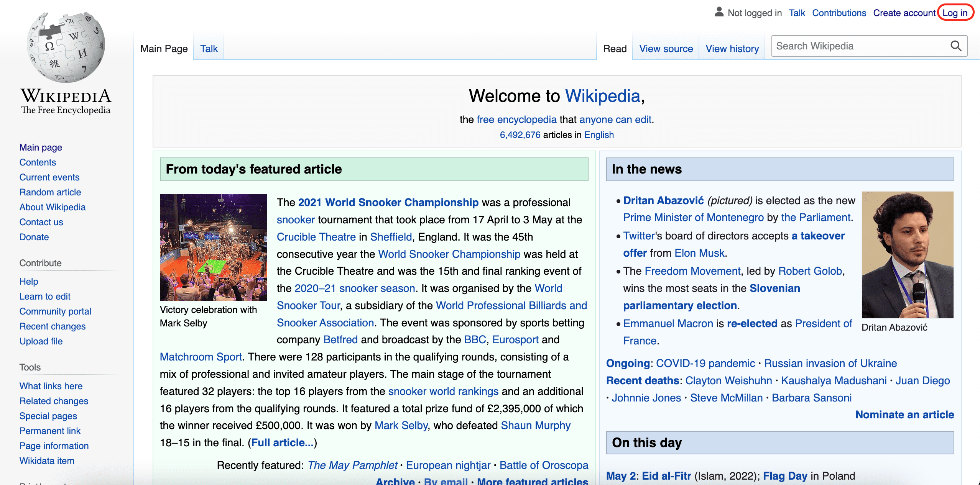Open the Dritan Abazović portrait image

[907, 254]
